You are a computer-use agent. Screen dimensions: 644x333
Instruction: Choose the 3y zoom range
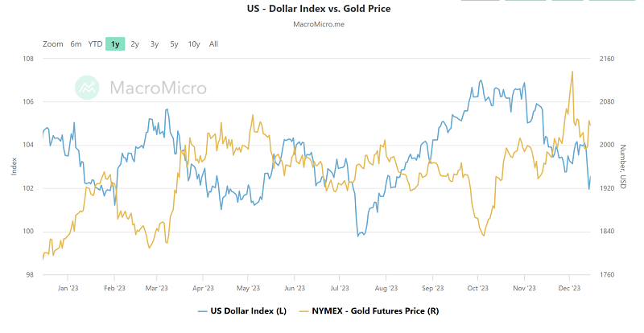[x=155, y=44]
